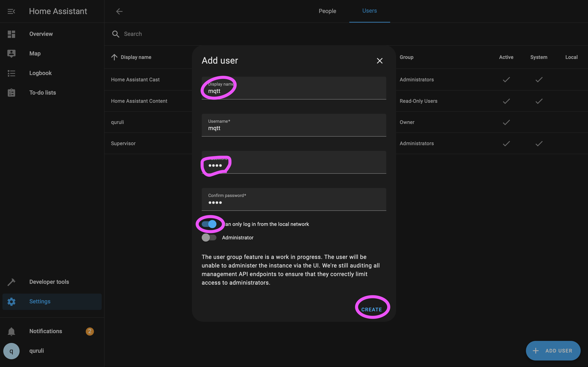Click the back arrow icon
The height and width of the screenshot is (367, 588).
point(119,11)
